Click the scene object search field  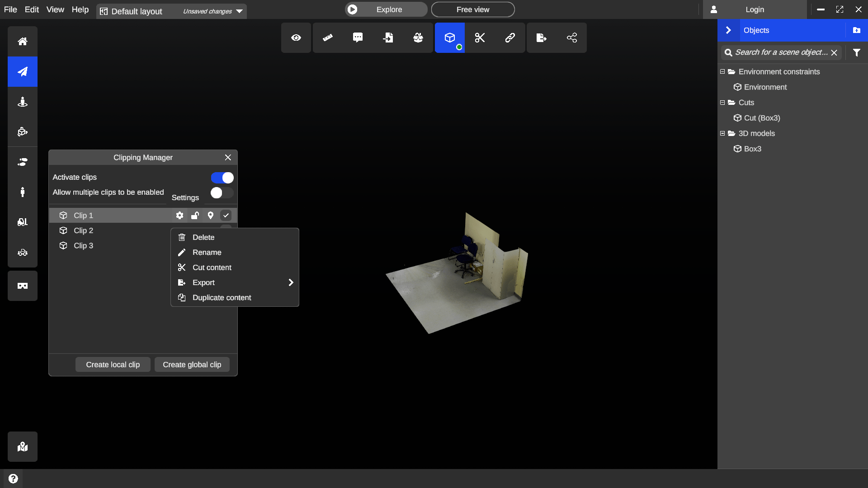pos(781,52)
